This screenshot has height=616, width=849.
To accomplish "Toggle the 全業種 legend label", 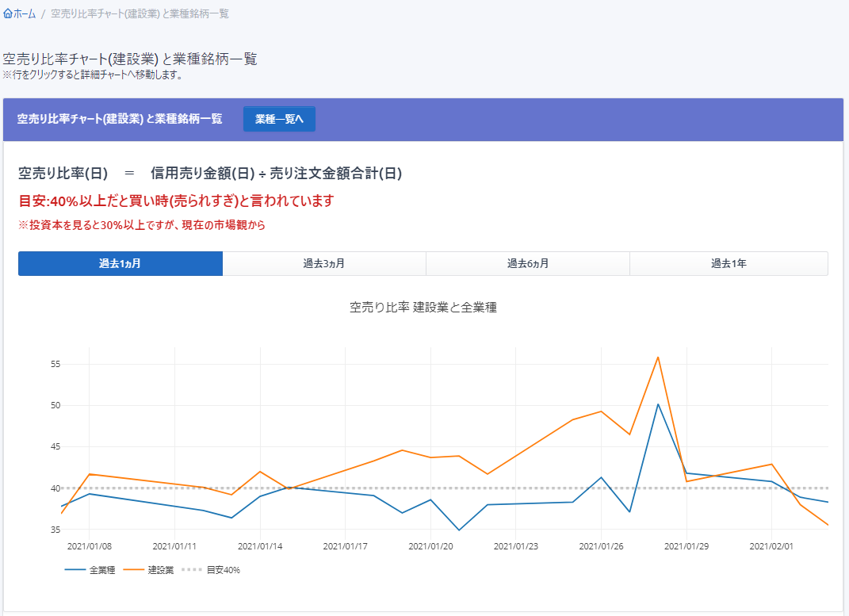I will point(102,570).
